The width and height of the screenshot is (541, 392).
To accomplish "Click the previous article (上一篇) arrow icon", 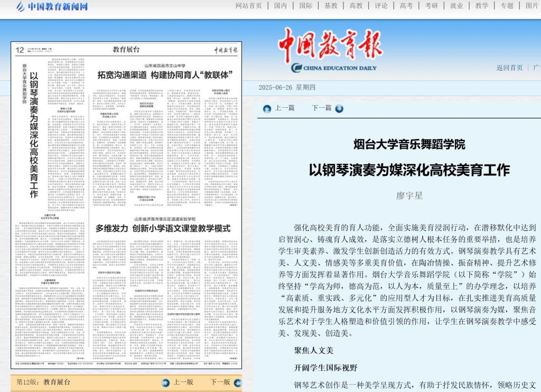I will (267, 109).
